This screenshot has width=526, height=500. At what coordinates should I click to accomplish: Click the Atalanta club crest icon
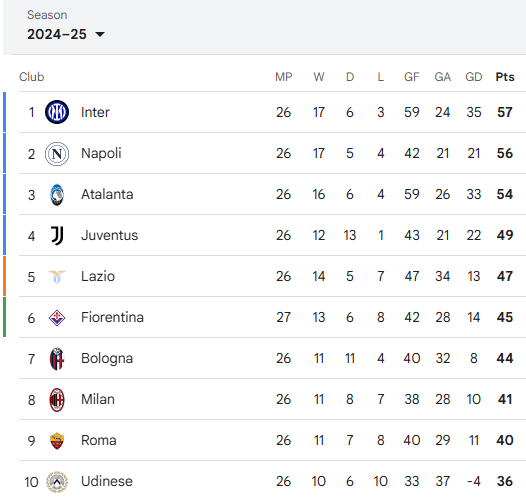[57, 195]
